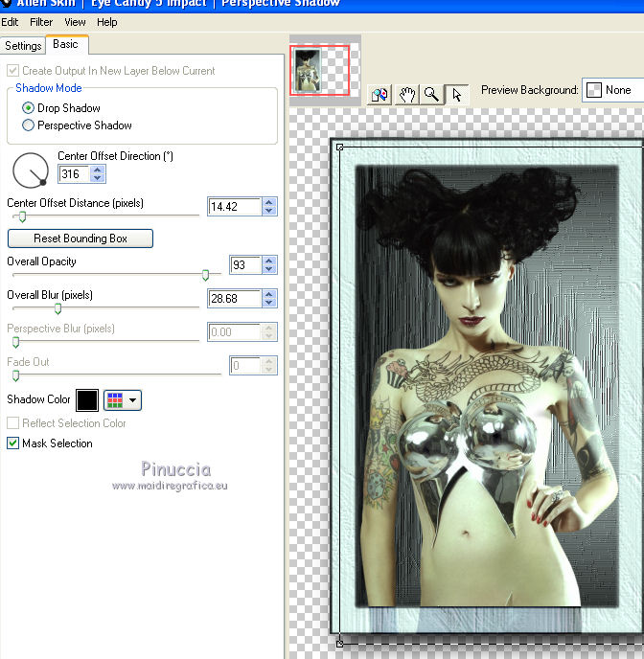Viewport: 644px width, 659px height.
Task: Select the Hand pan tool
Action: pos(406,95)
